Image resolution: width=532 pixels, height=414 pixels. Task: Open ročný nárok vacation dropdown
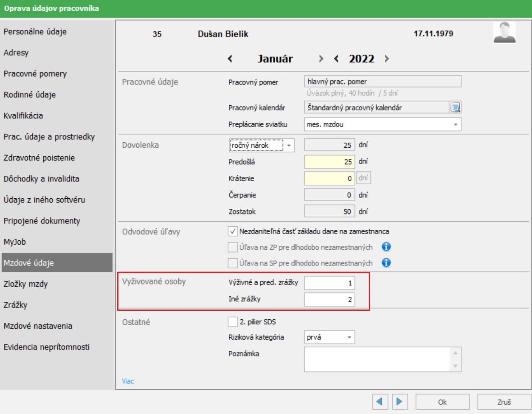[262, 145]
